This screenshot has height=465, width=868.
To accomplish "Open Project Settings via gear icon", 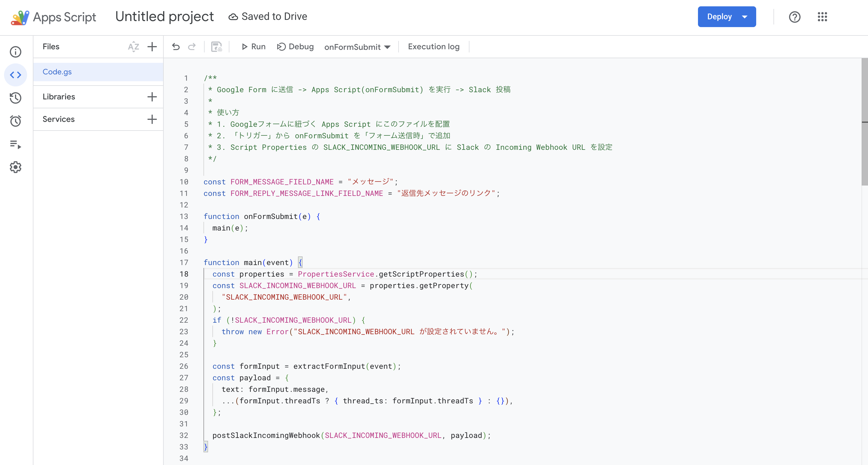I will [x=16, y=167].
